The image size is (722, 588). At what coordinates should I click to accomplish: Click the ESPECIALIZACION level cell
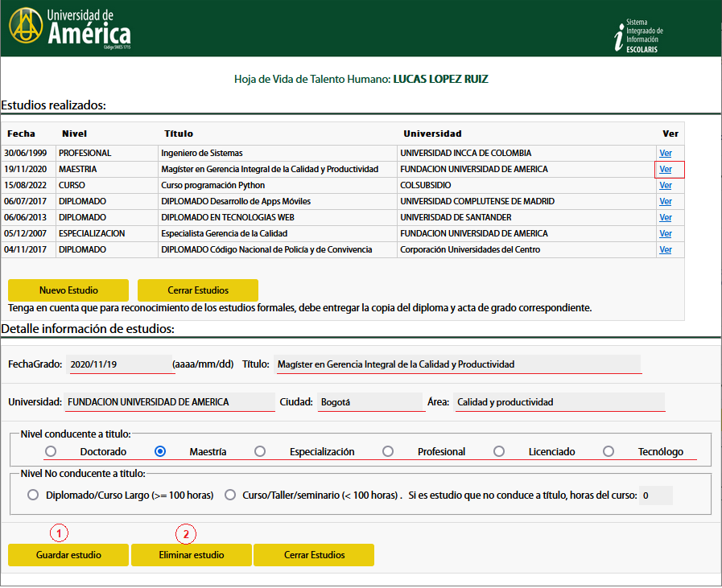(x=107, y=234)
